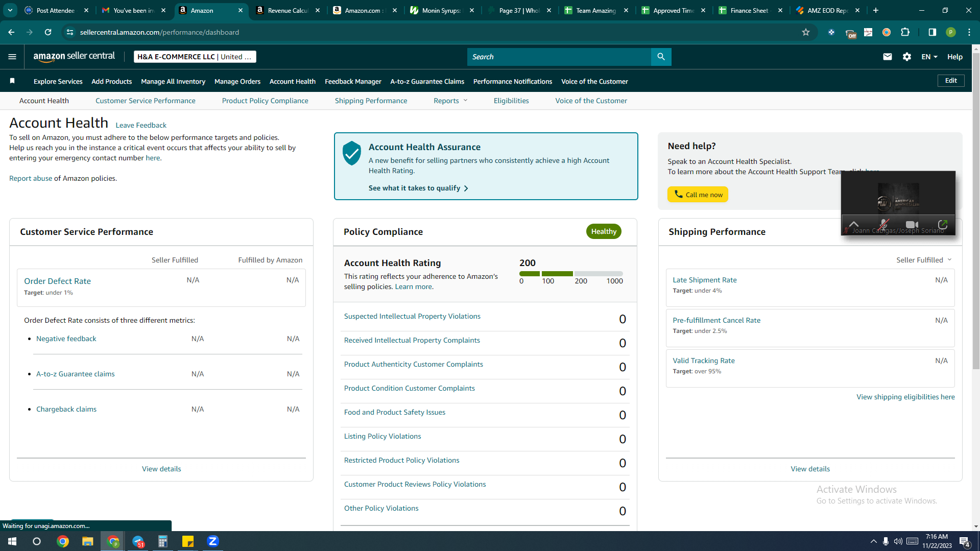View site information icon in address bar

pyautogui.click(x=70, y=32)
